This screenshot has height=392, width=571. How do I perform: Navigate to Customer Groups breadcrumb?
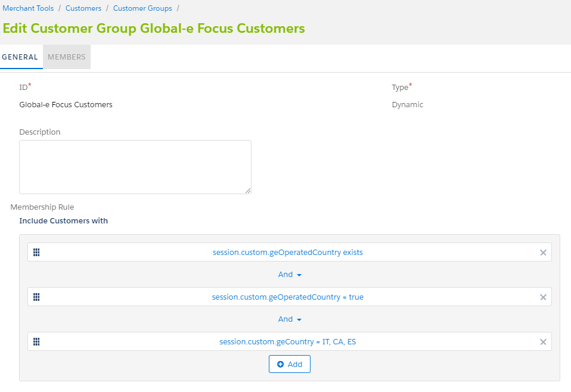pos(142,8)
